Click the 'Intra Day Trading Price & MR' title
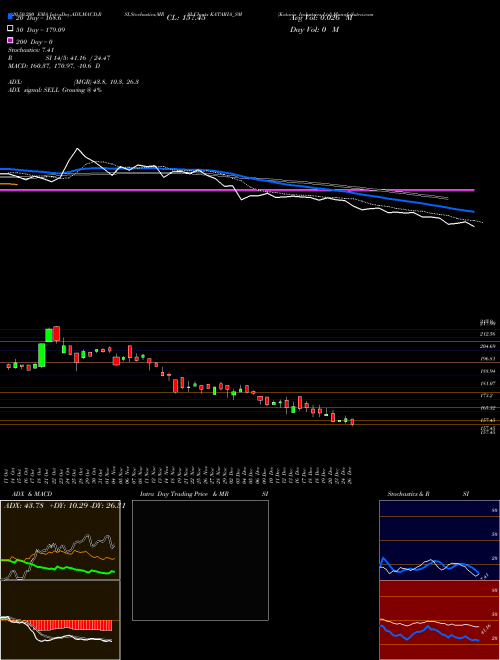This screenshot has height=660, width=500. pos(184,494)
